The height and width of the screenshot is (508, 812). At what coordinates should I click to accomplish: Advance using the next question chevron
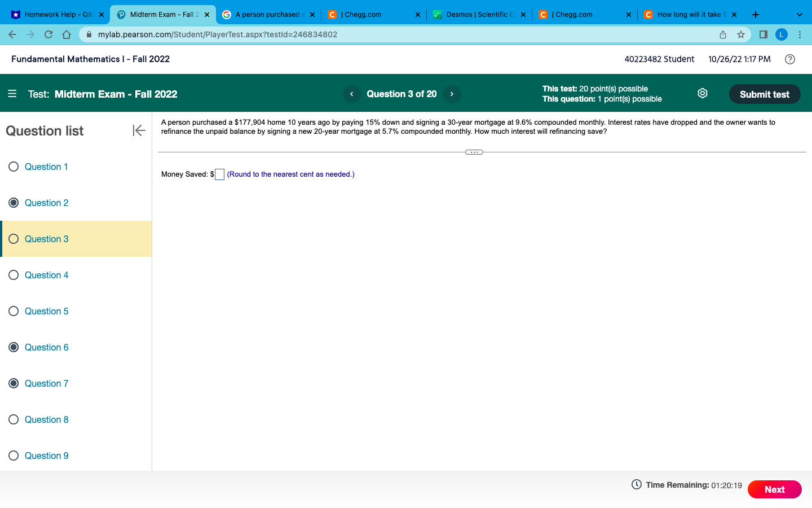click(x=452, y=94)
